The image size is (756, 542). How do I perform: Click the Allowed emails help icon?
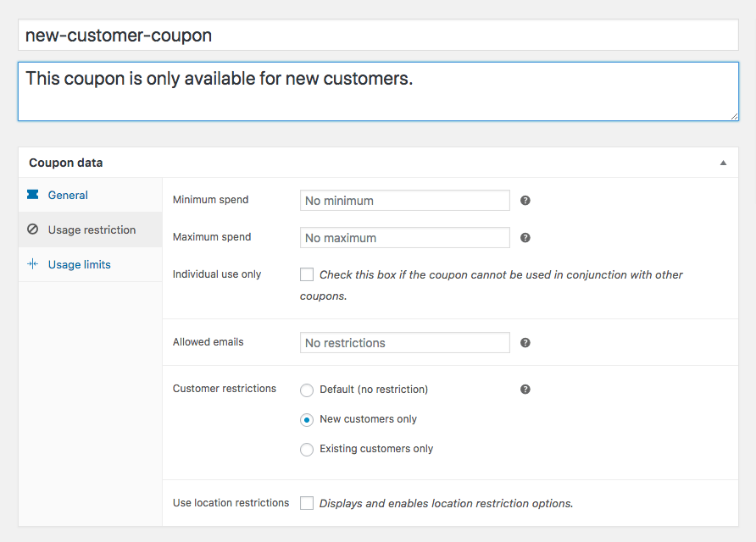click(525, 343)
